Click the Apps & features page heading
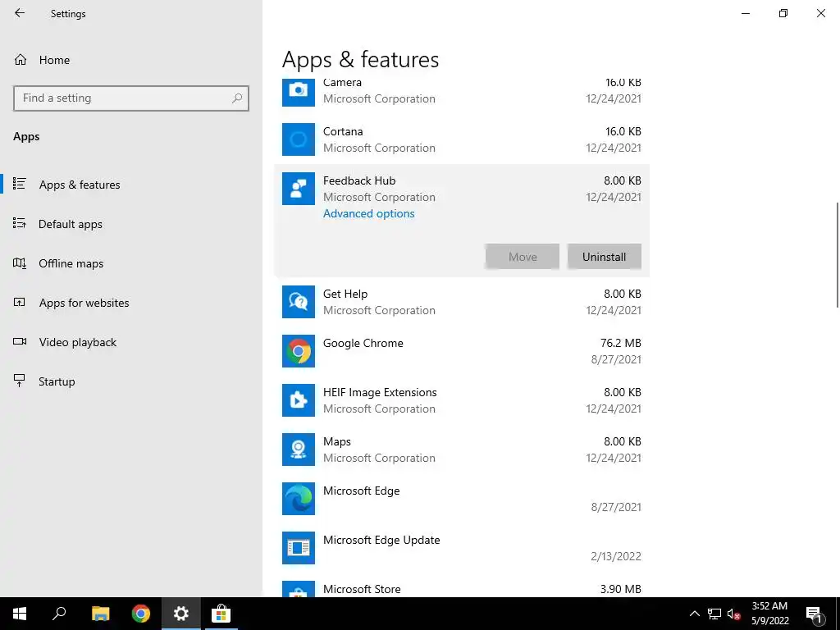 [361, 59]
